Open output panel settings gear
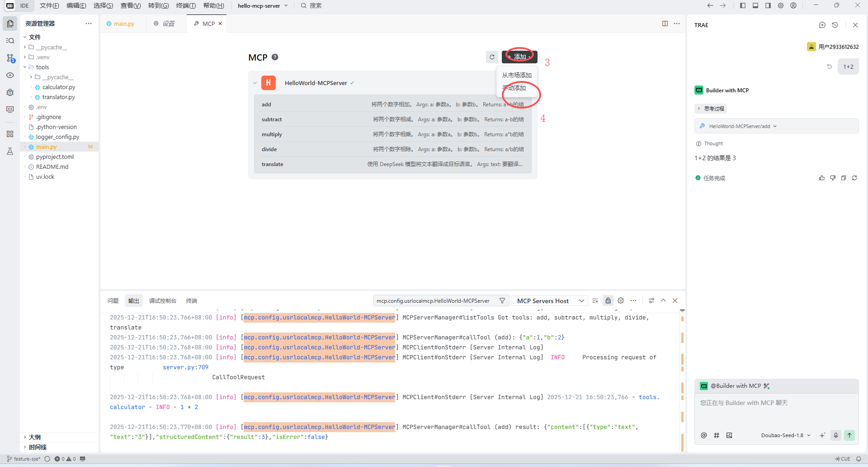 click(621, 300)
